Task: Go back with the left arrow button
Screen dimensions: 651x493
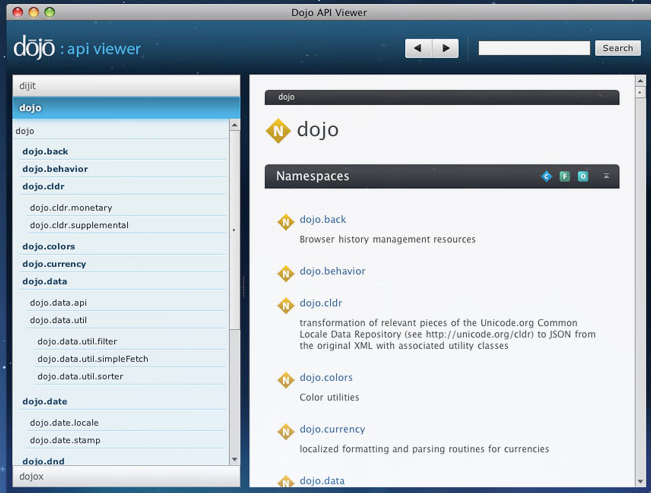Action: click(418, 48)
